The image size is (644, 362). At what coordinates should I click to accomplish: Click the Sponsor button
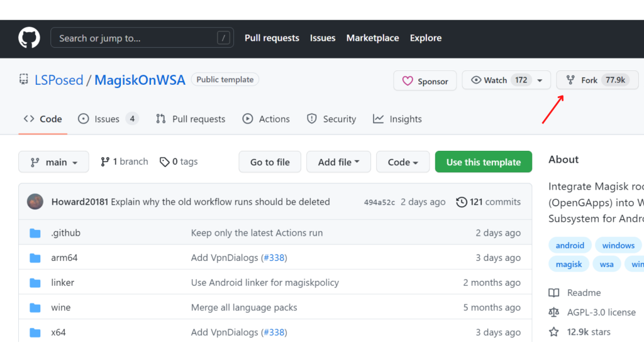[425, 80]
